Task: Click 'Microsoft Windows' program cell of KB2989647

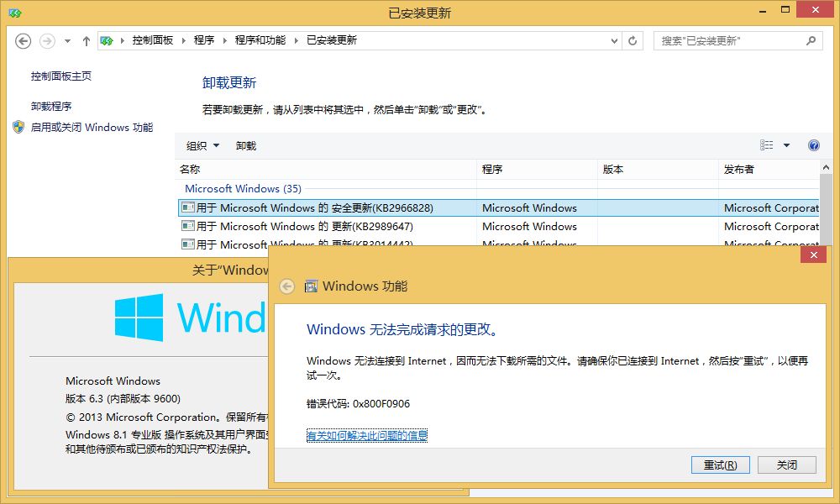Action: click(x=529, y=227)
